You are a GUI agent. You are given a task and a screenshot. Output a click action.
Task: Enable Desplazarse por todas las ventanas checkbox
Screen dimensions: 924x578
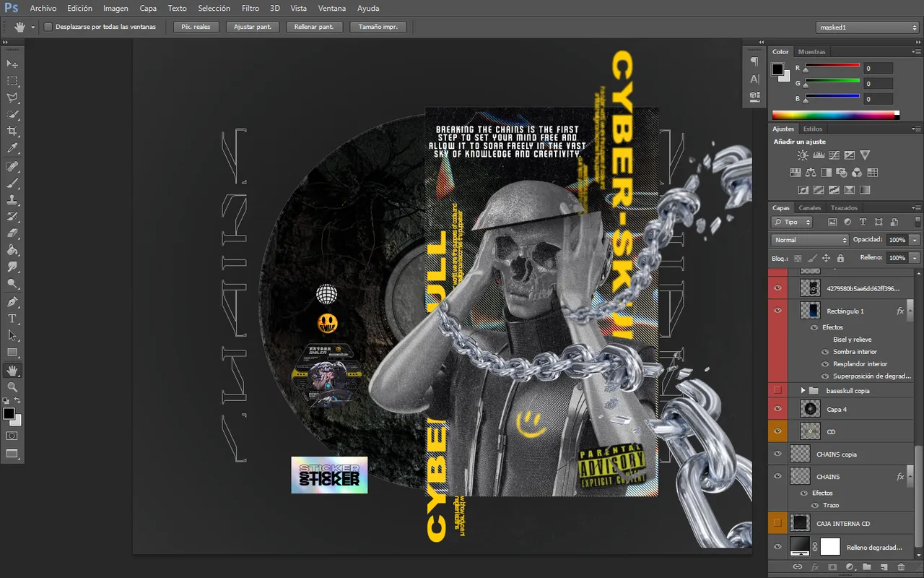click(x=48, y=27)
